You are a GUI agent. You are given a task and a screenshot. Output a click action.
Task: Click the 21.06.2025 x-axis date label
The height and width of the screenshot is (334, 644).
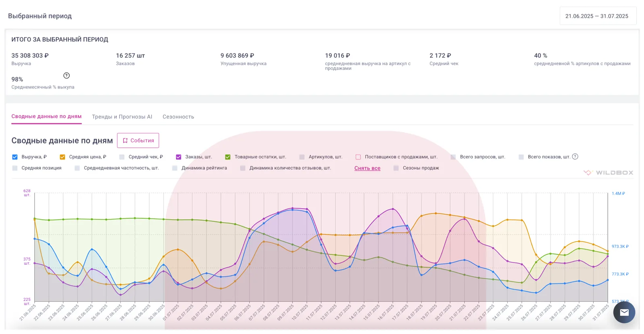[28, 313]
